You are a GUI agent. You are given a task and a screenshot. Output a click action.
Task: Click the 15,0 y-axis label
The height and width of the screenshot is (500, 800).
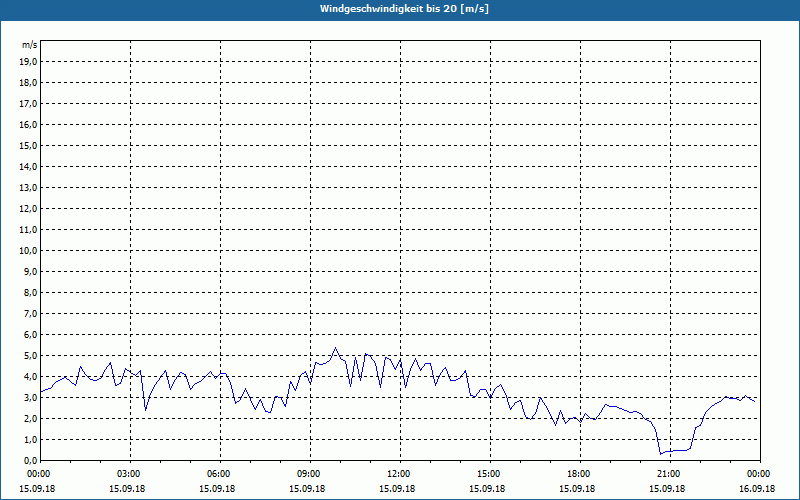pyautogui.click(x=28, y=145)
